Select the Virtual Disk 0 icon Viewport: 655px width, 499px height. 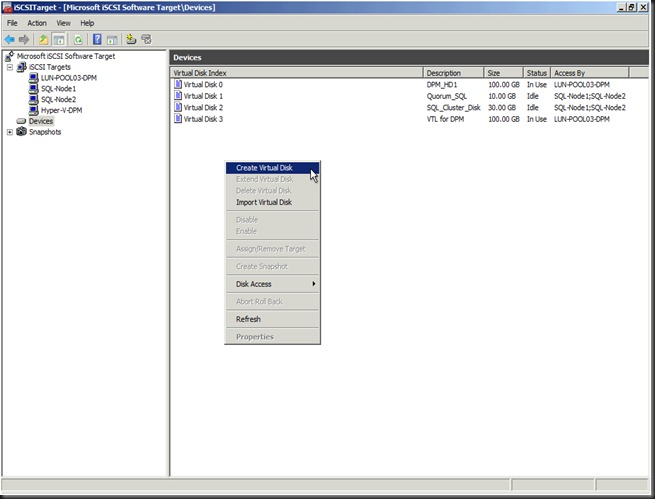pos(178,84)
